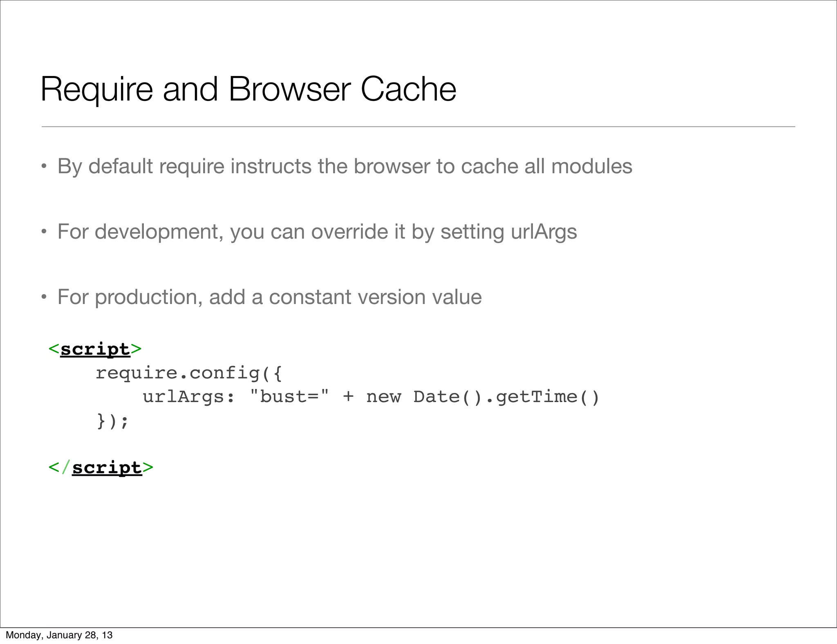Click the 'require.config({' code line
This screenshot has width=837, height=644.
click(189, 373)
